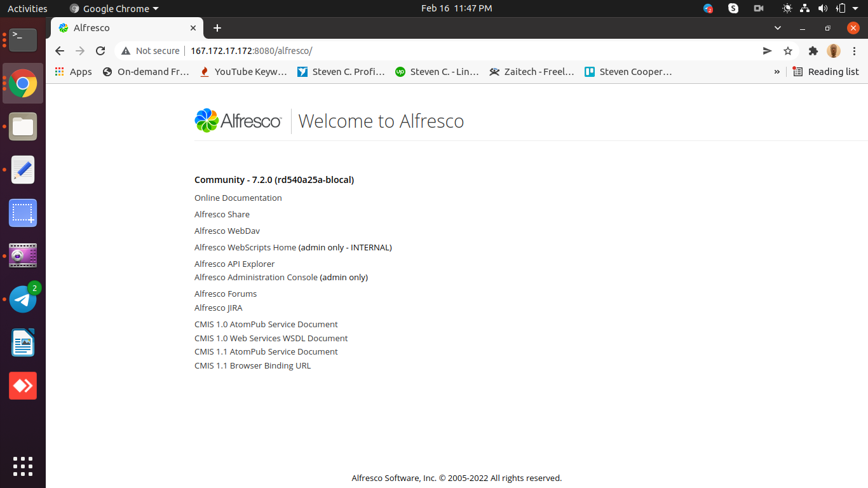Bookmark this page with star icon
868x488 pixels.
[x=788, y=51]
